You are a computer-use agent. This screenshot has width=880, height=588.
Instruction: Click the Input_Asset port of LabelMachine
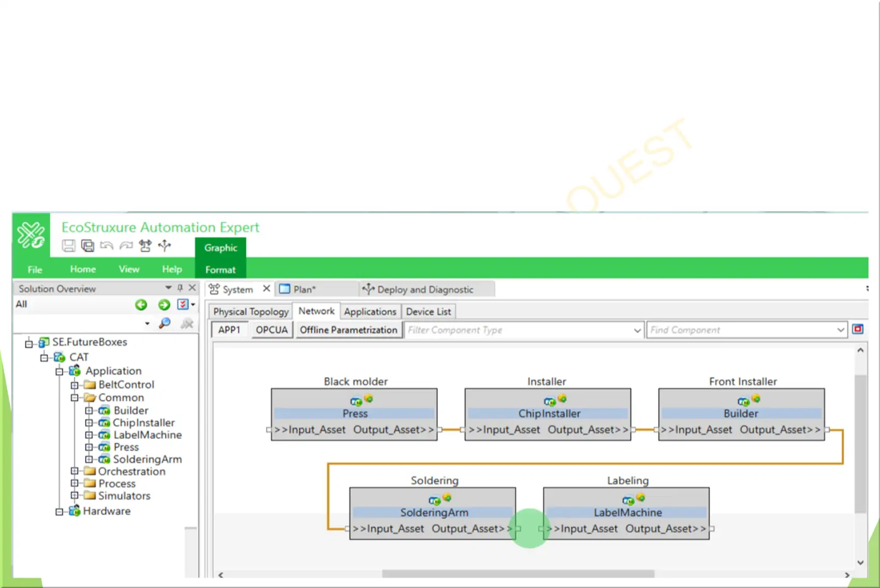tap(541, 528)
